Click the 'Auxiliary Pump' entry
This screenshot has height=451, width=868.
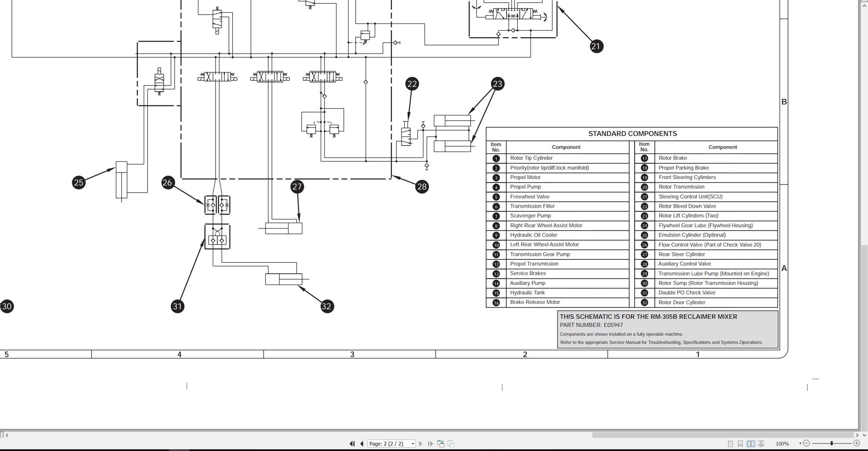click(528, 283)
